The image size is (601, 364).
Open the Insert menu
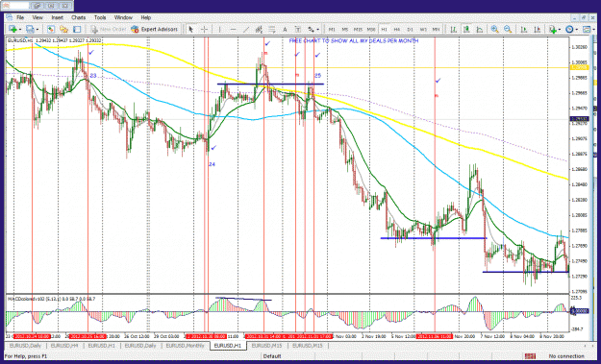[58, 17]
